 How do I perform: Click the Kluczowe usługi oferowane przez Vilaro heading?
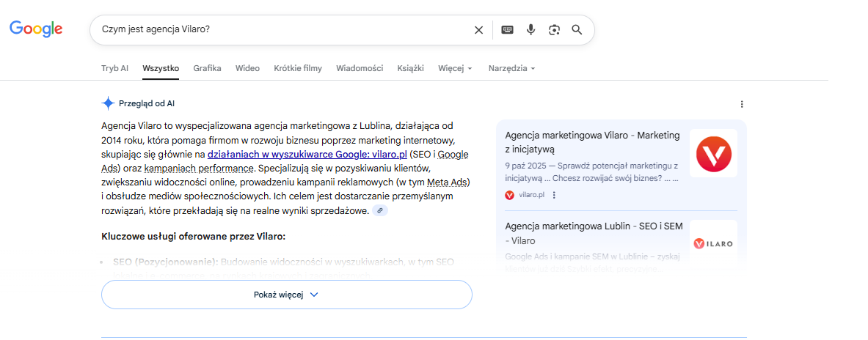[x=193, y=237]
